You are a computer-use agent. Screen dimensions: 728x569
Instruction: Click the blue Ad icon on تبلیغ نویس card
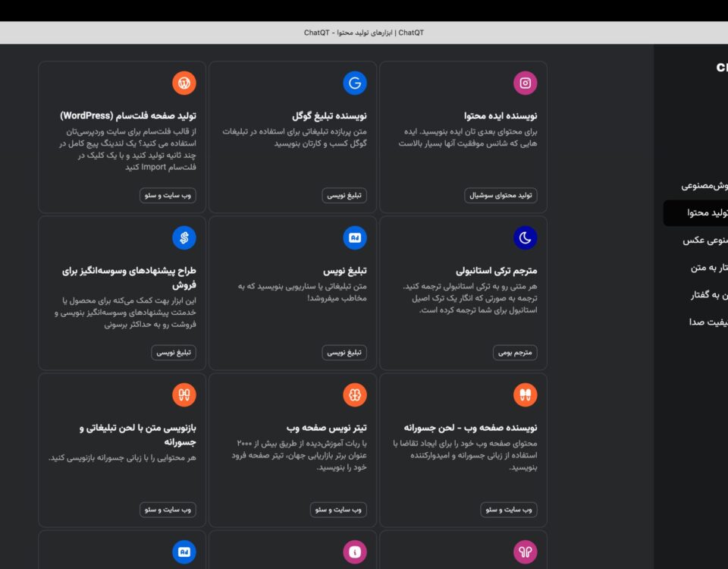pos(355,237)
